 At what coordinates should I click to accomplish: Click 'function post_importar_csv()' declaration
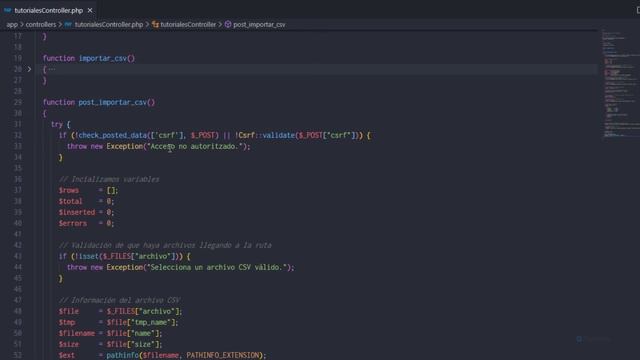tap(99, 102)
